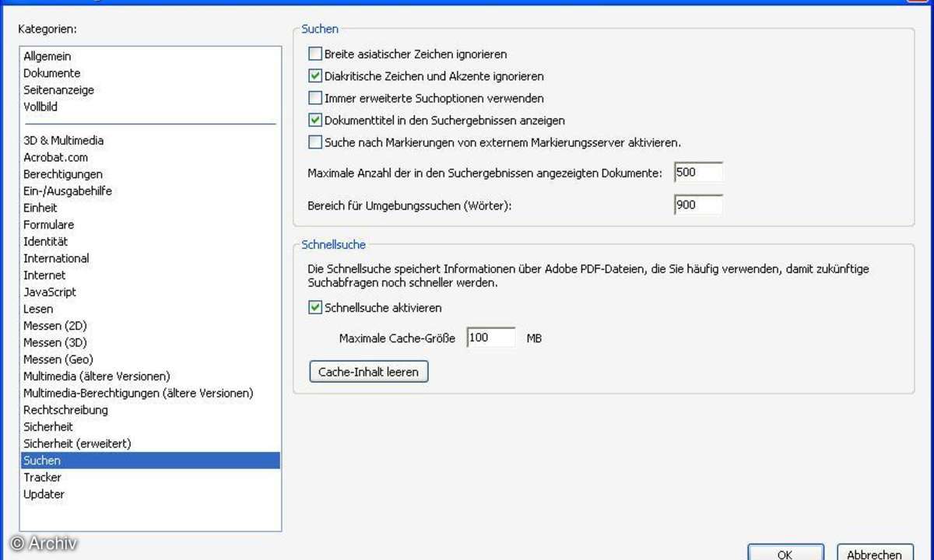
Task: Confirm with the OK button
Action: (x=785, y=552)
